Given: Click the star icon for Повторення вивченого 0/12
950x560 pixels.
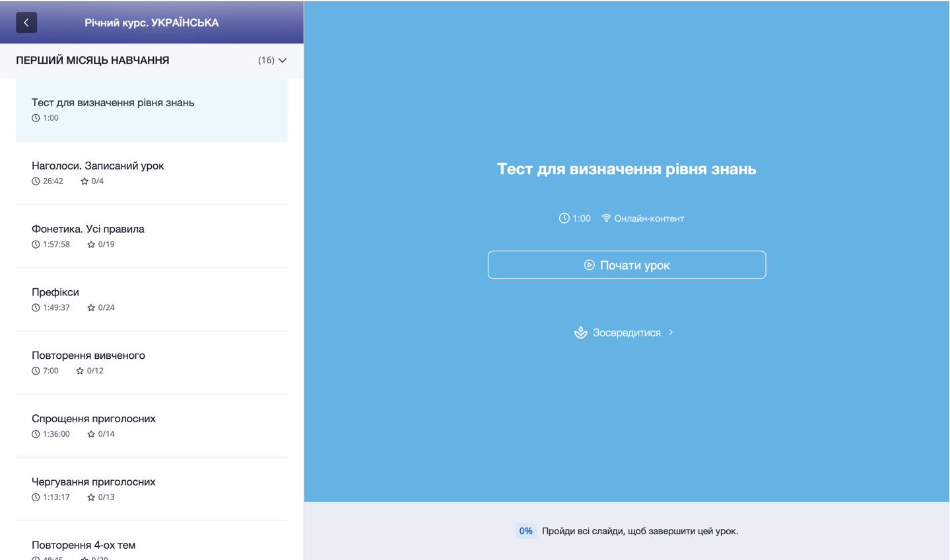Looking at the screenshot, I should [80, 371].
